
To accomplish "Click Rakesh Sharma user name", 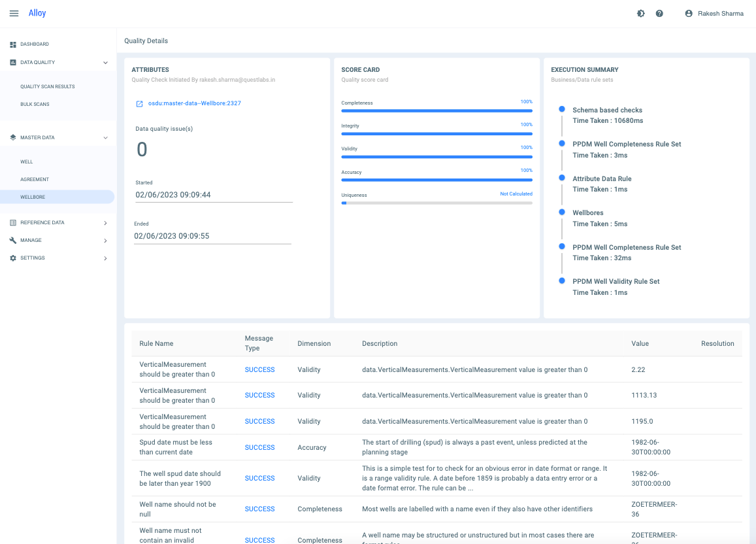I will [720, 14].
